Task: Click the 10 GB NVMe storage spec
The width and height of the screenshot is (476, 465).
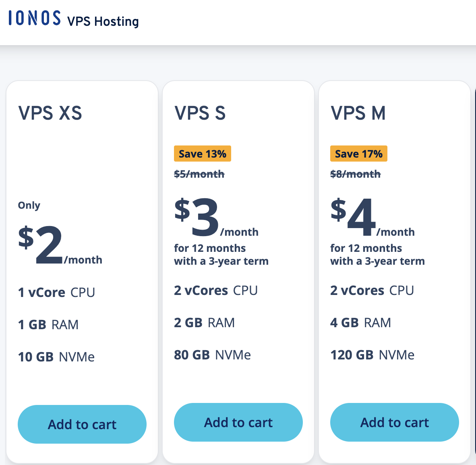Action: point(56,357)
